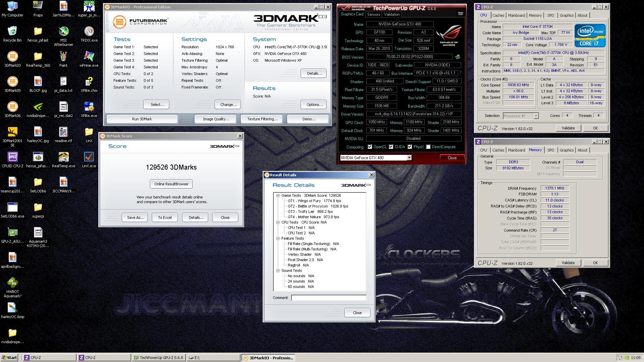Open Caches tab in top CPU-Z window
Image resolution: width=644 pixels, height=362 pixels.
[x=498, y=15]
